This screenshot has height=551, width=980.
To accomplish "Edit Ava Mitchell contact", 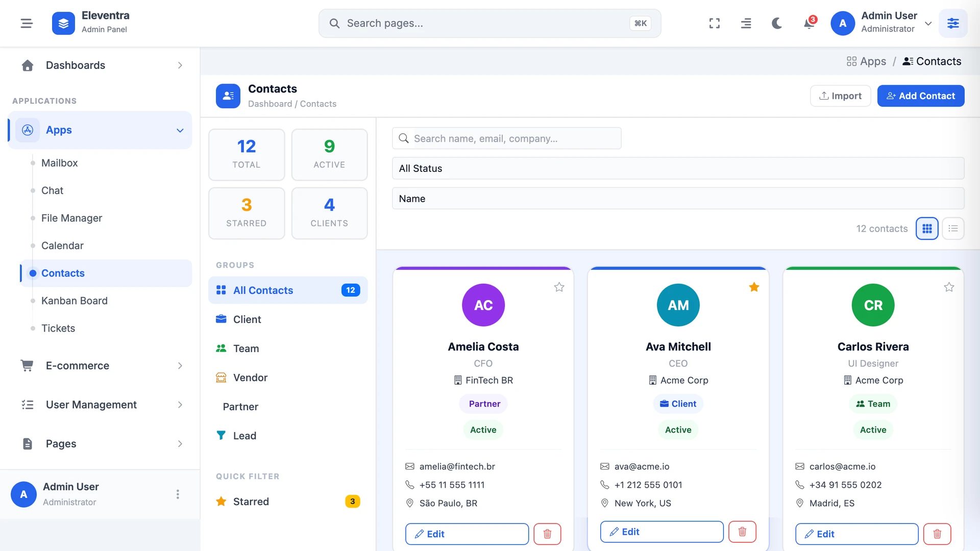I will pyautogui.click(x=662, y=532).
